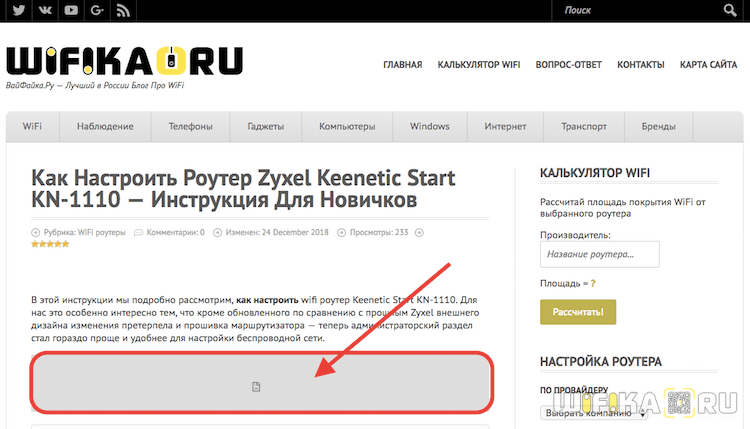Open the КОНТАКТЫ menu item
This screenshot has width=750, height=429.
pyautogui.click(x=641, y=65)
